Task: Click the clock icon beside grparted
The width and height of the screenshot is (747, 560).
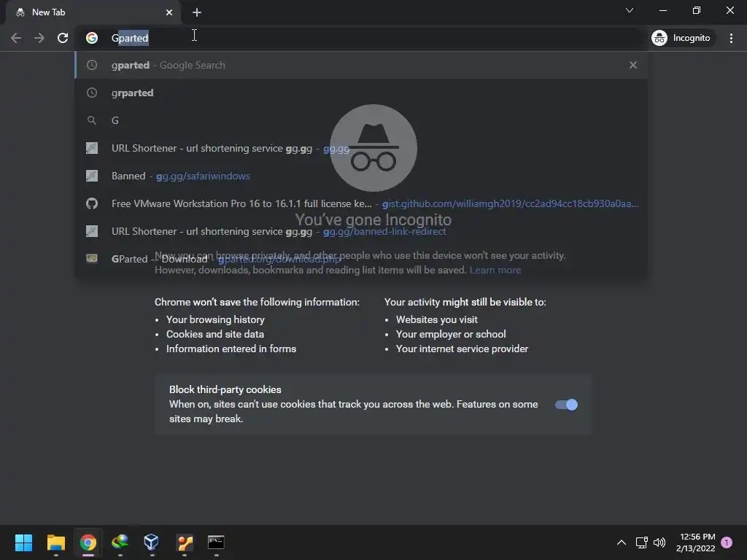Action: [x=92, y=93]
